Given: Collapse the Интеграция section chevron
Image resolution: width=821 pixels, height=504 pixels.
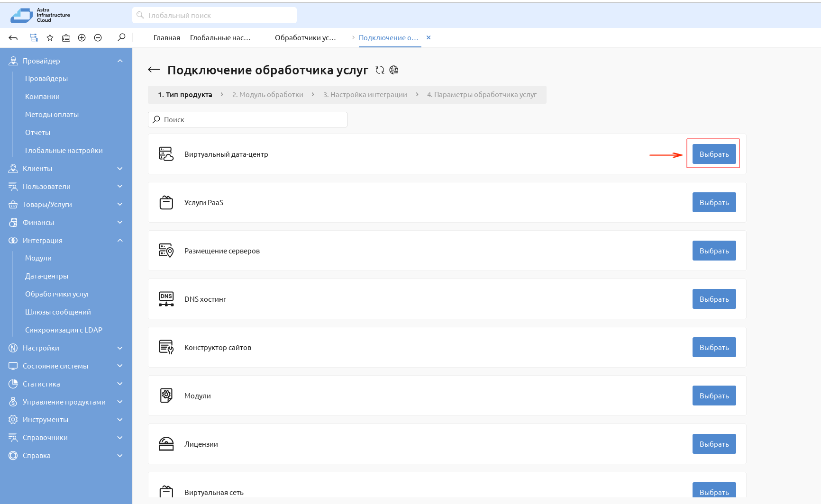Looking at the screenshot, I should coord(120,240).
